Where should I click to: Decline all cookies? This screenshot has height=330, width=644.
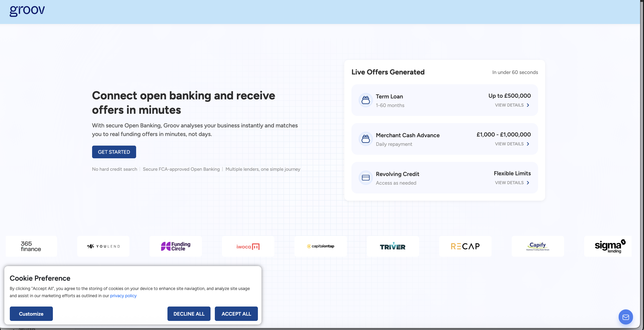coord(189,314)
